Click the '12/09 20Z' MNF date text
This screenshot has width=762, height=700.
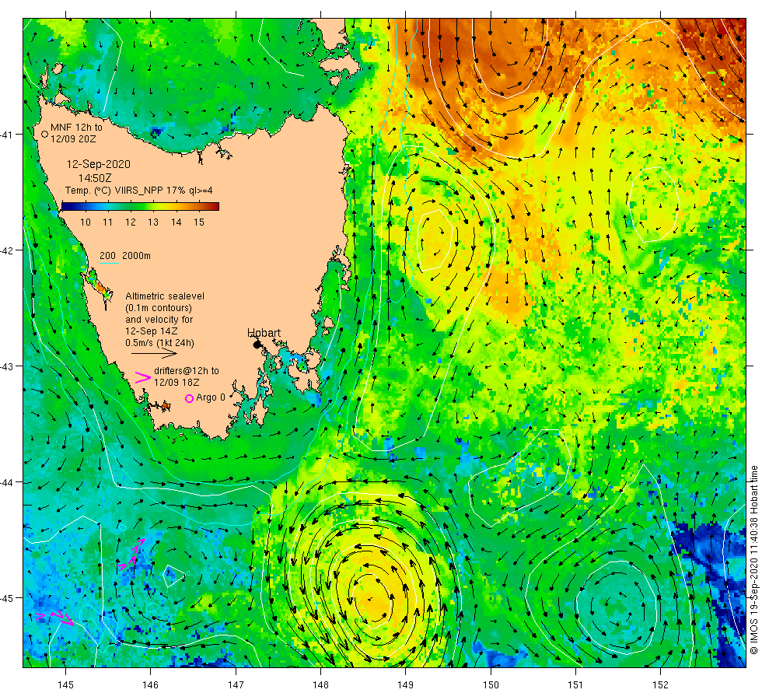click(73, 139)
